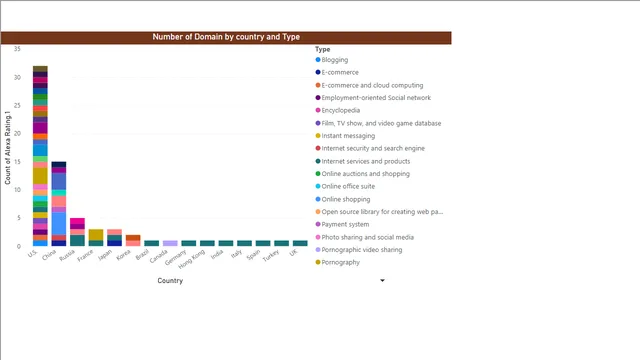Click the 'Turkey' axis label

(271, 256)
